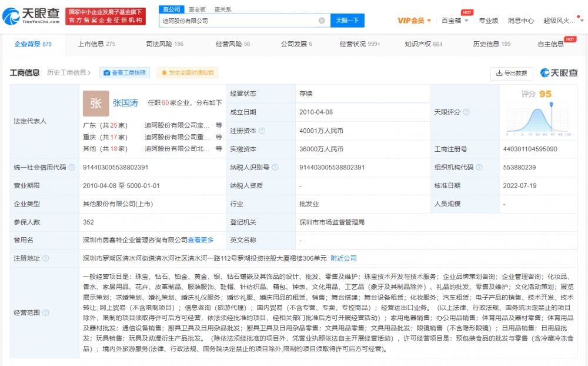588x366 pixels.
Task: Click the 参保人数 value 352
Action: 89,222
